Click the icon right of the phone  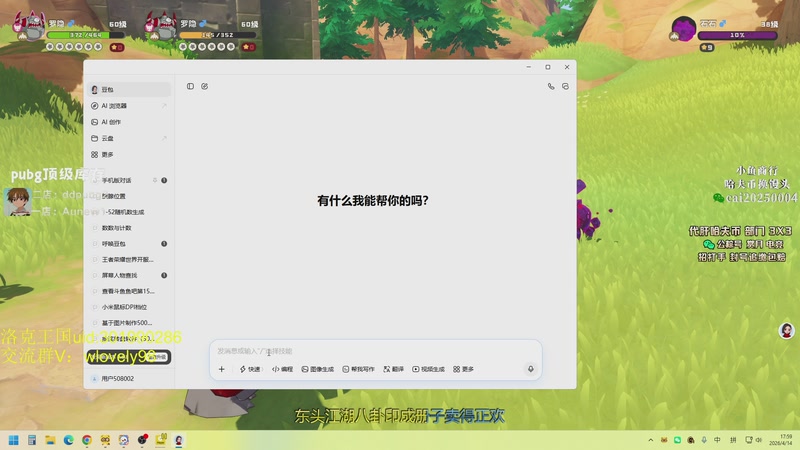(x=565, y=86)
